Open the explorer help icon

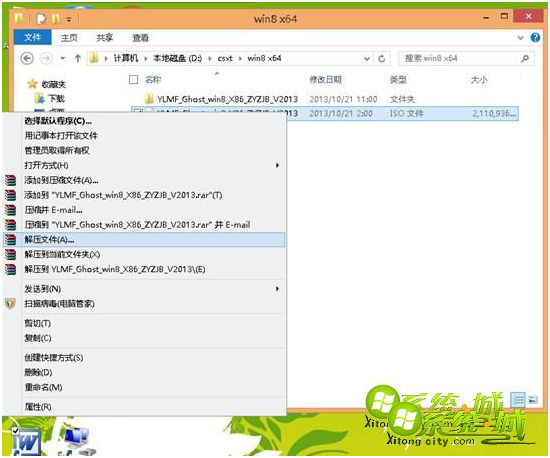[535, 38]
